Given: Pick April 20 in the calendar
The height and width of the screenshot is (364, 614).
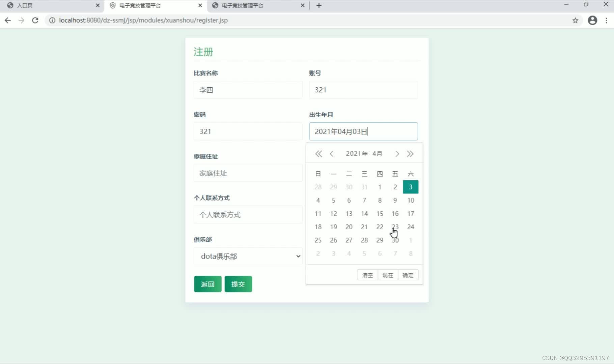Looking at the screenshot, I should point(349,227).
